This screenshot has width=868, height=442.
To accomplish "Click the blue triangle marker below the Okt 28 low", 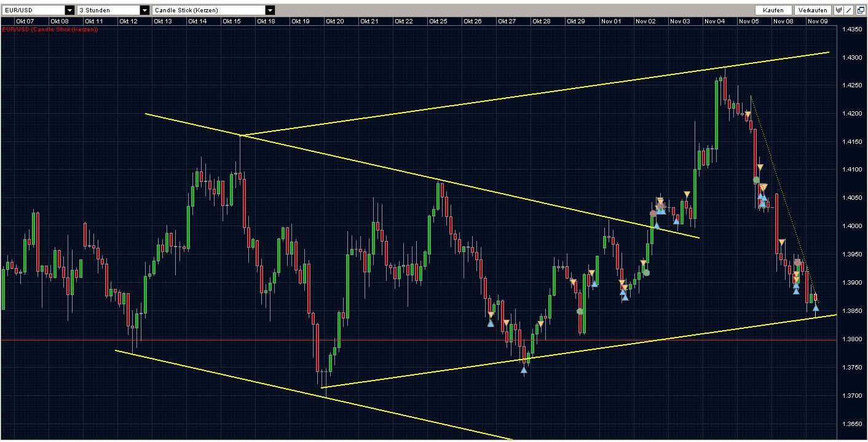I will coord(524,370).
